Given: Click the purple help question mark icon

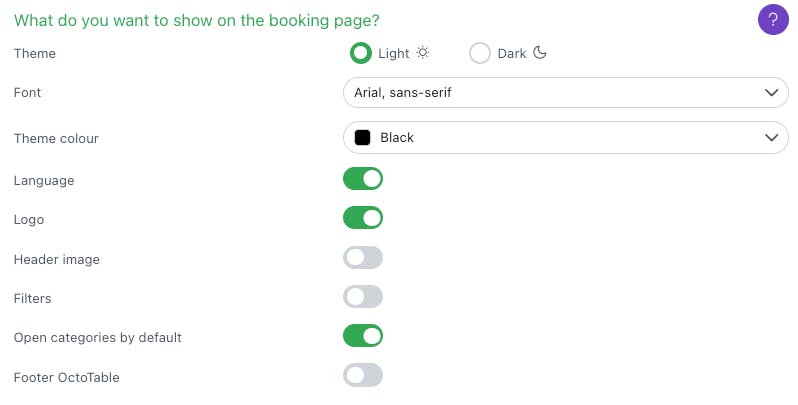Looking at the screenshot, I should click(773, 19).
